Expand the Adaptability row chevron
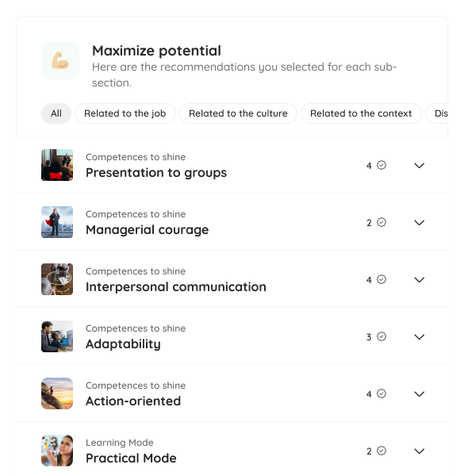The width and height of the screenshot is (464, 476). (x=419, y=336)
